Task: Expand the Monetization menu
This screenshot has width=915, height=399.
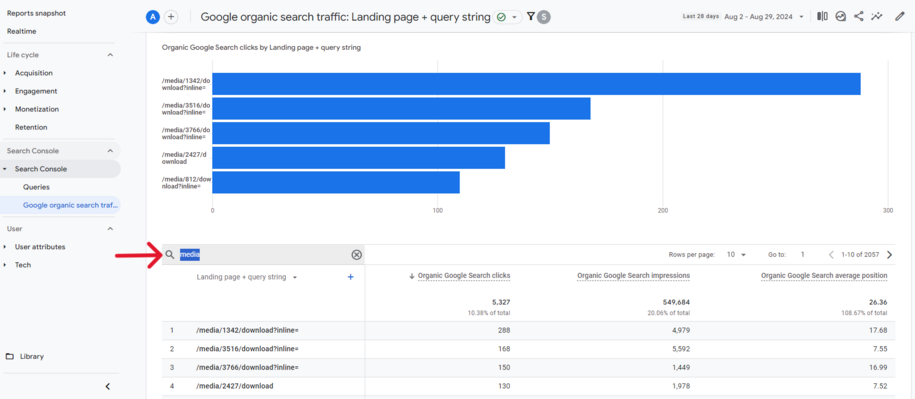Action: [x=37, y=109]
